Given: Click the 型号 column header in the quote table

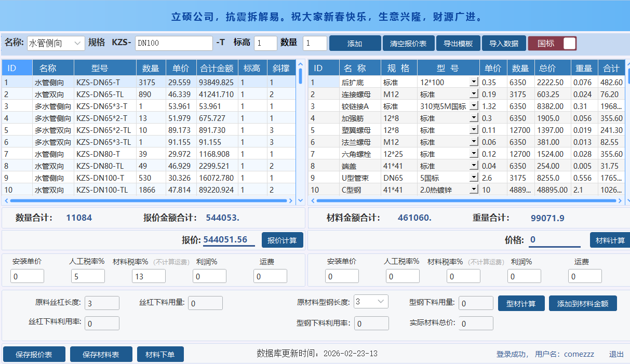Looking at the screenshot, I should pos(105,68).
